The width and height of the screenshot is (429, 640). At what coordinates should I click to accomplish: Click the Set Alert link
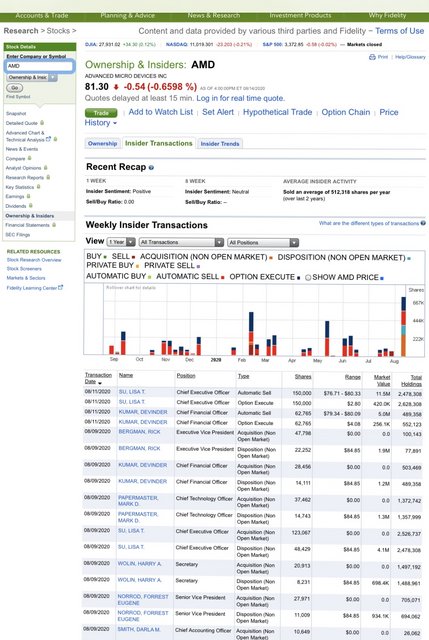click(x=218, y=112)
